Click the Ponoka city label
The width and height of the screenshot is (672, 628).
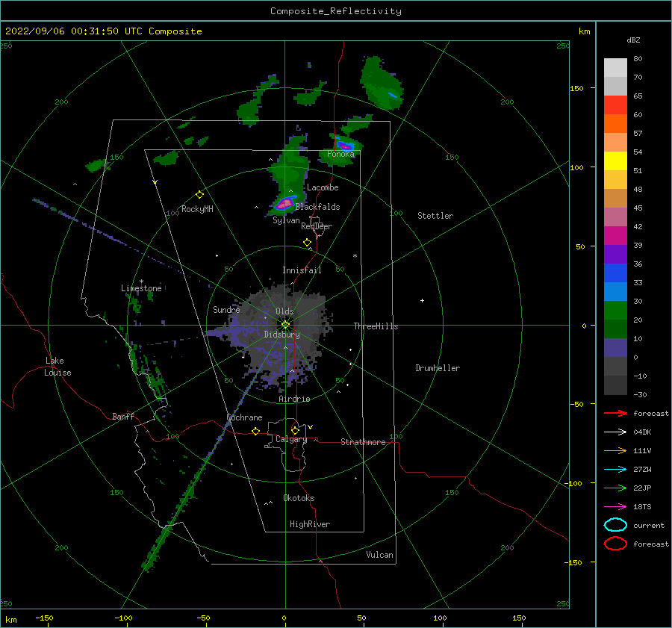coord(340,154)
